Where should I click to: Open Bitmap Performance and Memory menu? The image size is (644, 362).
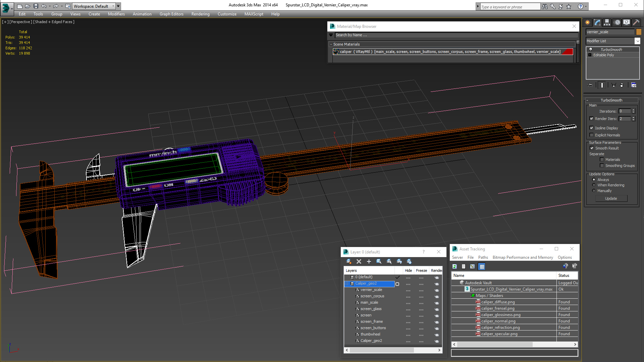click(x=523, y=257)
